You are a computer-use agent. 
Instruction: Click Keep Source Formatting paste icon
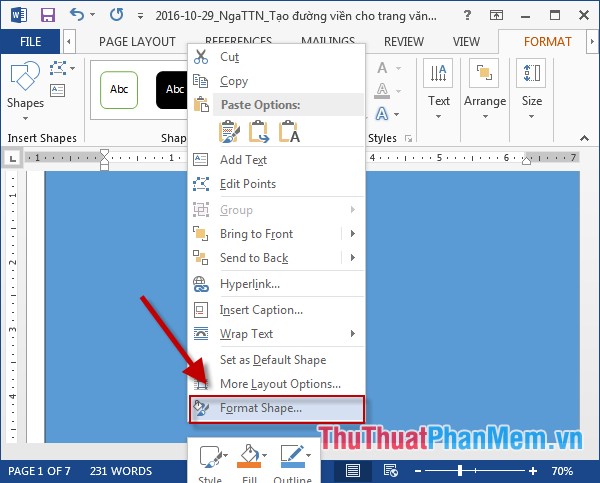229,132
